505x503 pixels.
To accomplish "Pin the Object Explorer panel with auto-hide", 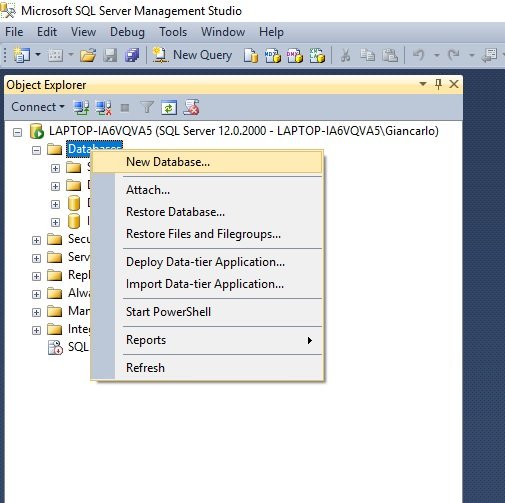I will click(x=438, y=84).
